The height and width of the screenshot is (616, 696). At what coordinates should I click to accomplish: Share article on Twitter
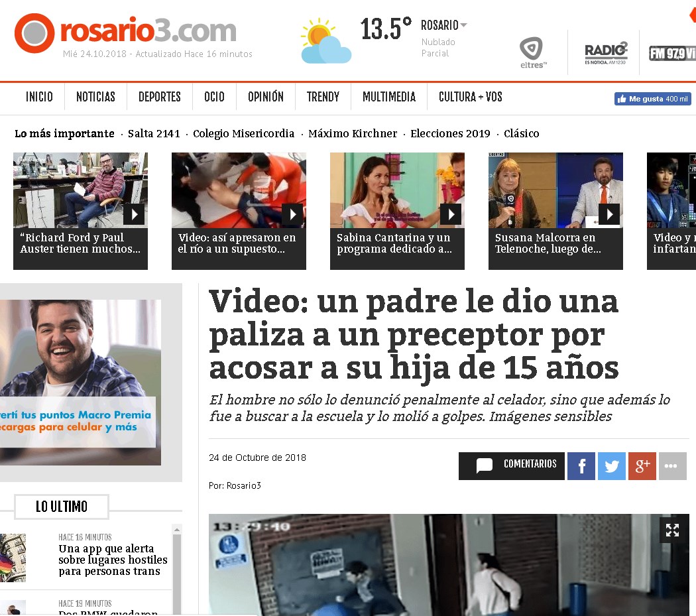click(612, 466)
